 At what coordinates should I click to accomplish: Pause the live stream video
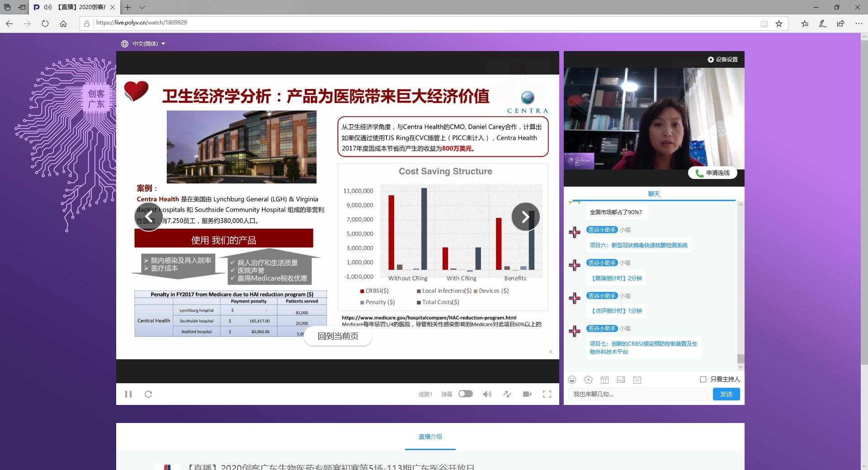[128, 394]
